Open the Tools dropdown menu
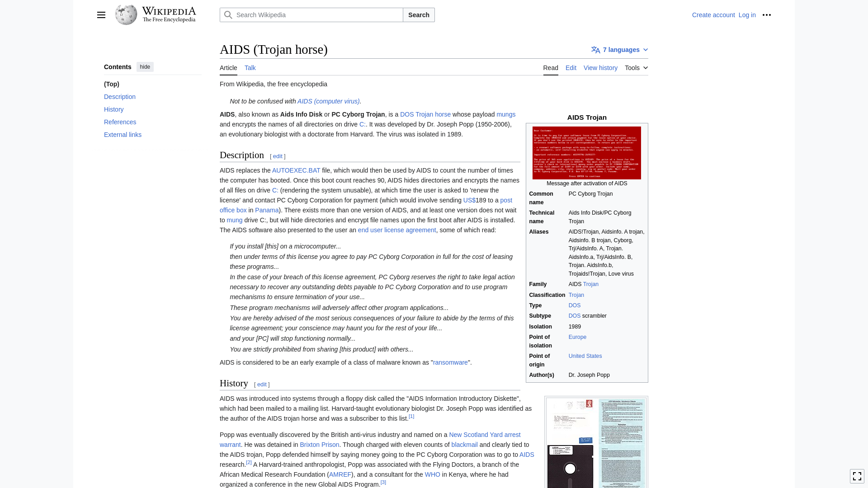The width and height of the screenshot is (868, 488). coord(637,68)
